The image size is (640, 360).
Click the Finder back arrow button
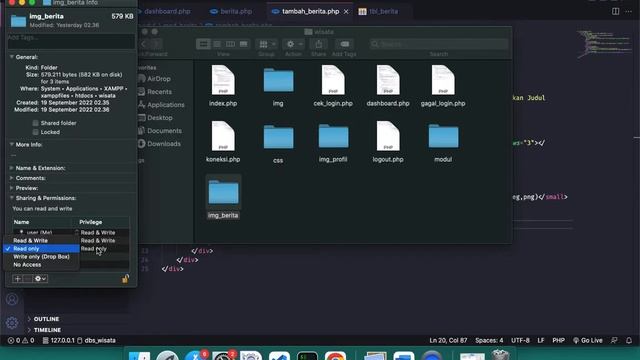point(144,44)
